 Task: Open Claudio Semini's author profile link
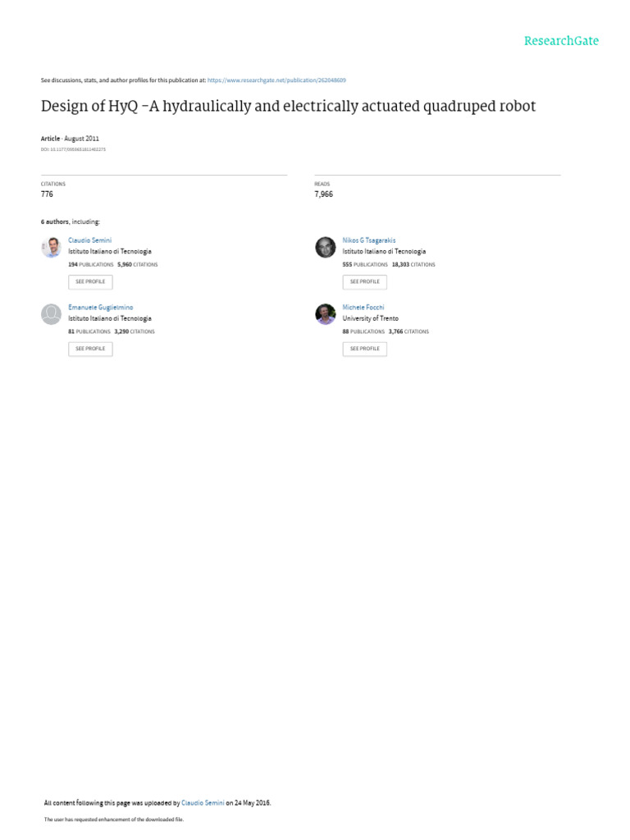tap(90, 240)
